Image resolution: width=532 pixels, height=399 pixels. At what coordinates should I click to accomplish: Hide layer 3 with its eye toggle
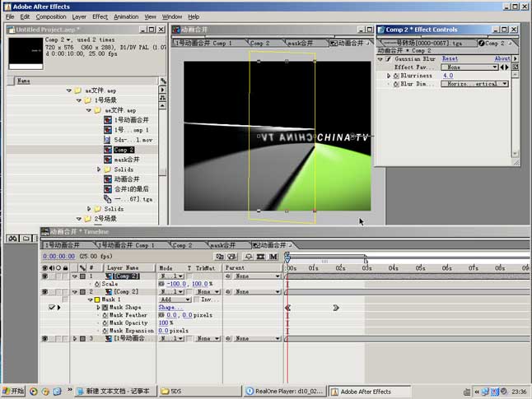click(x=44, y=338)
